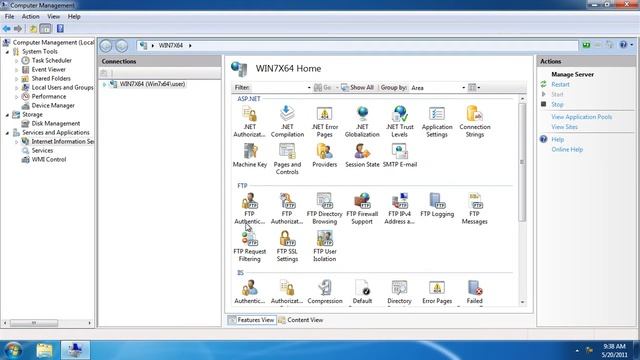The image size is (640, 360).
Task: Collapse the System Tools tree node
Action: [7, 52]
